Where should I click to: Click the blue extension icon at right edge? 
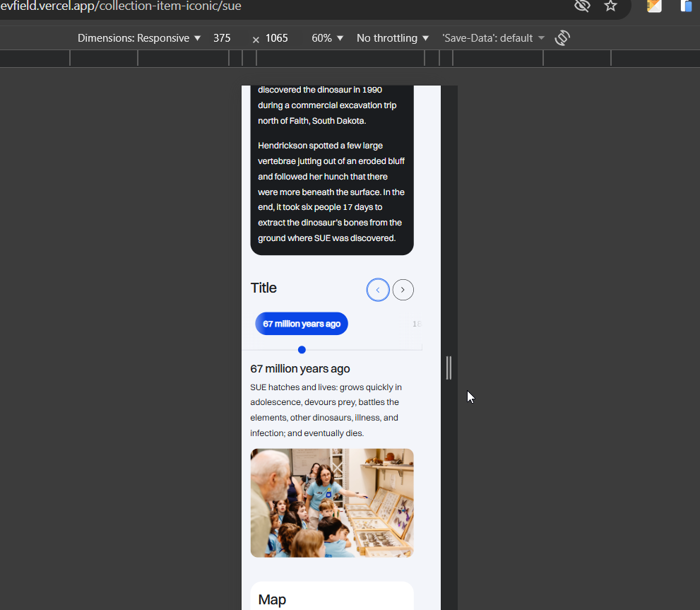[687, 6]
